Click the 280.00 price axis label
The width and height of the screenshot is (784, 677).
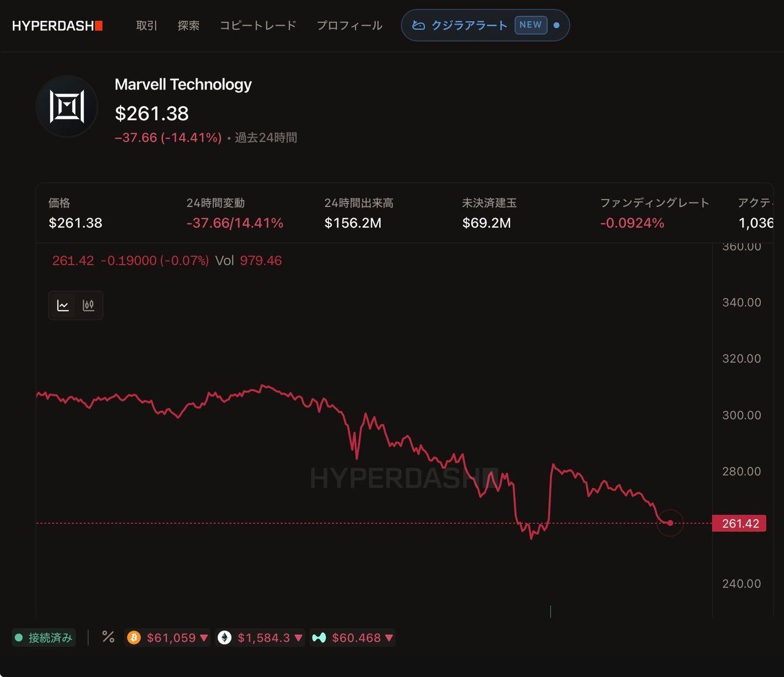[x=742, y=471]
